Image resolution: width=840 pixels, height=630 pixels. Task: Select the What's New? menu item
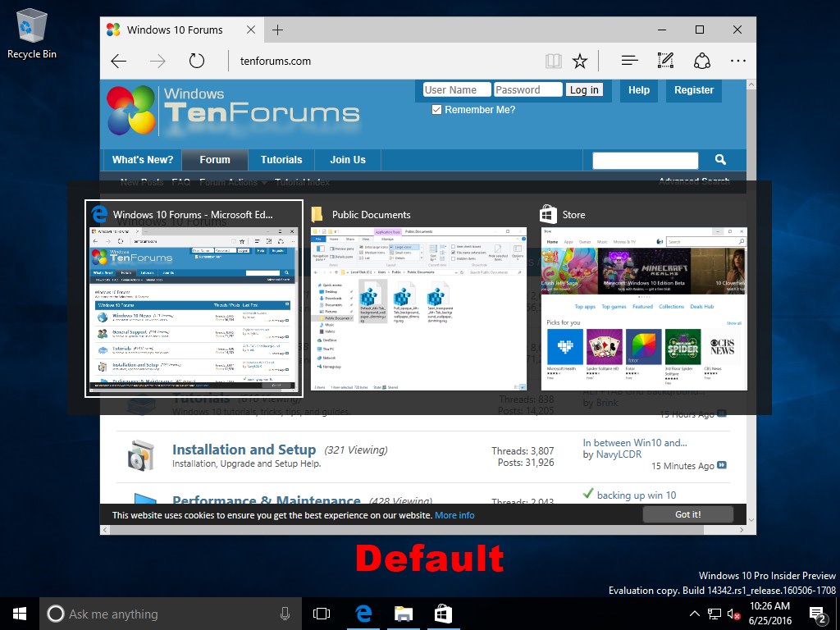coord(142,159)
